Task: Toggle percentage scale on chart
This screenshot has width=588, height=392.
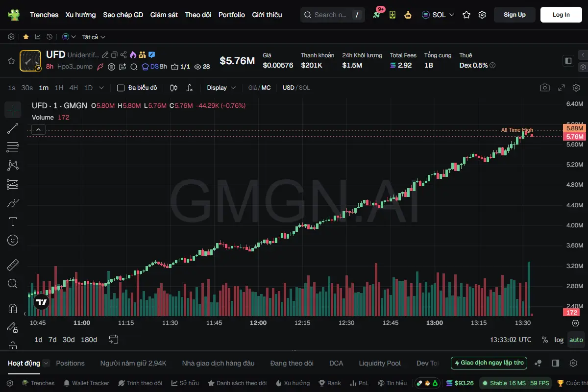Action: tap(545, 340)
